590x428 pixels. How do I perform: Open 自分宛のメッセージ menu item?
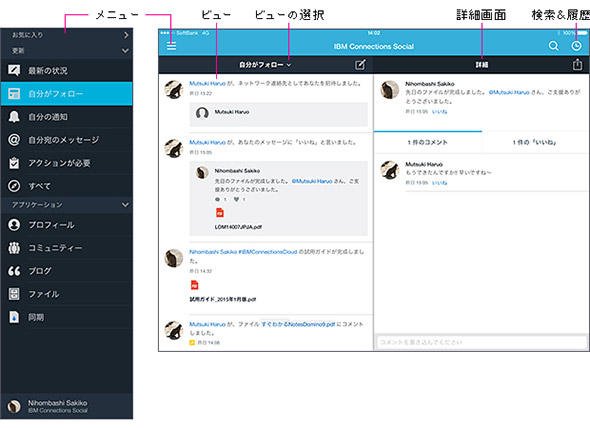click(x=67, y=140)
